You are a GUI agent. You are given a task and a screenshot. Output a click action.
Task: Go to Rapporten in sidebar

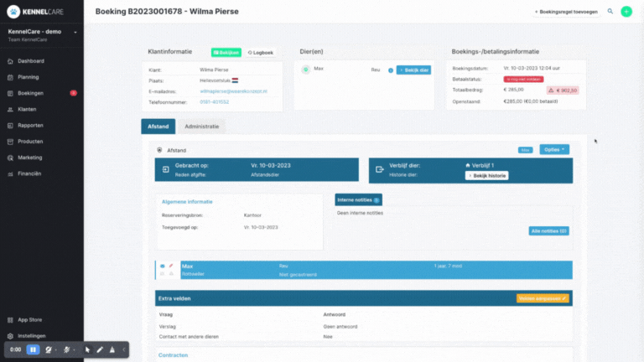point(30,126)
